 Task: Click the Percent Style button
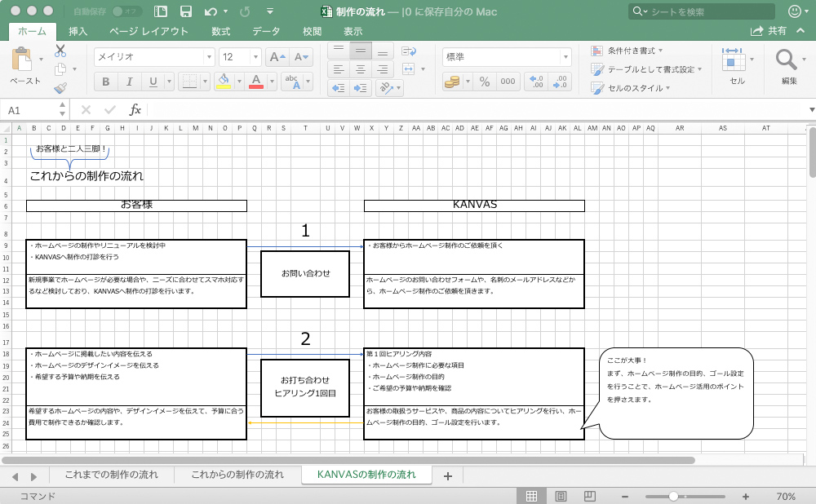pyautogui.click(x=484, y=82)
